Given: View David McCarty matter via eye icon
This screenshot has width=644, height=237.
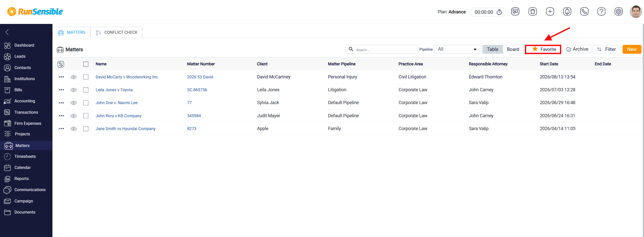Looking at the screenshot, I should click(74, 77).
